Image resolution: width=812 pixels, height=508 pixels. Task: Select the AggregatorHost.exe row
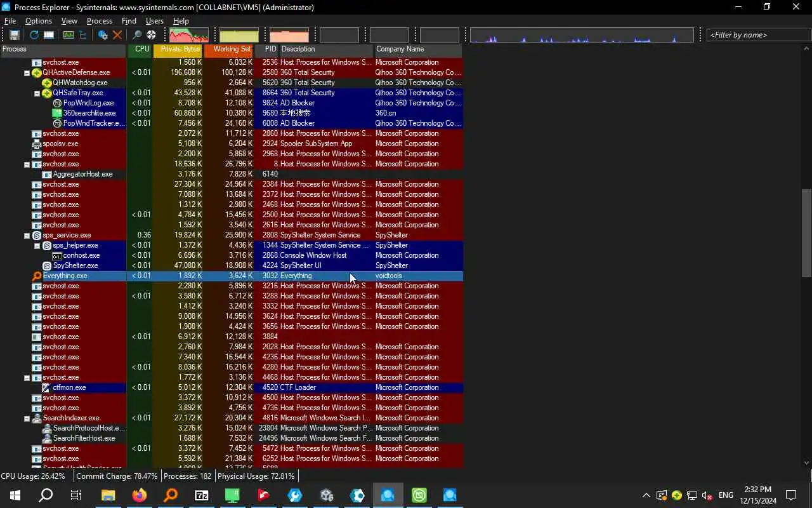coord(232,174)
